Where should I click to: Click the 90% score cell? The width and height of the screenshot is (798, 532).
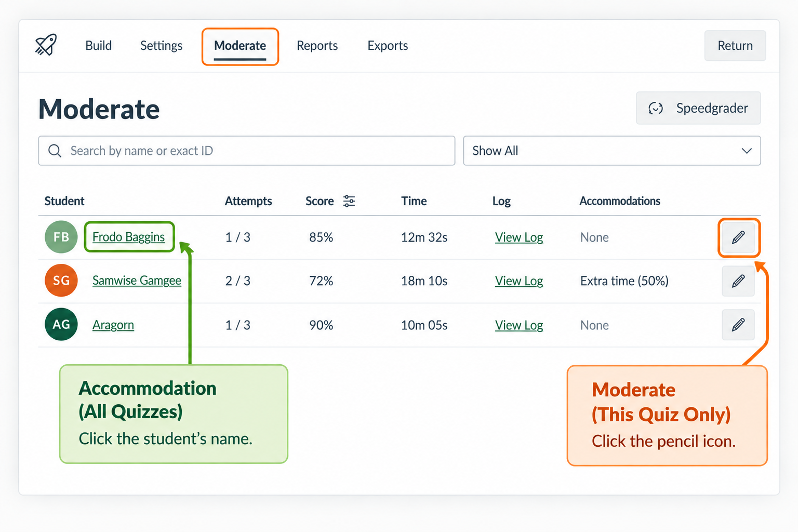[x=321, y=325]
